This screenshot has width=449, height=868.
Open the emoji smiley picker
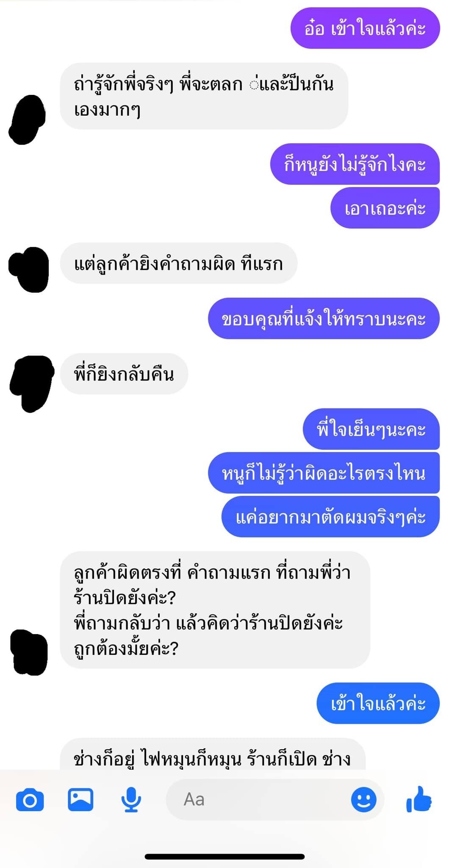click(363, 800)
